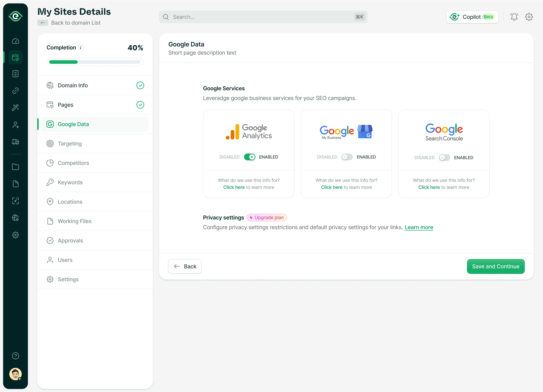Enable the Google Search Console toggle
The width and height of the screenshot is (543, 392).
click(444, 157)
